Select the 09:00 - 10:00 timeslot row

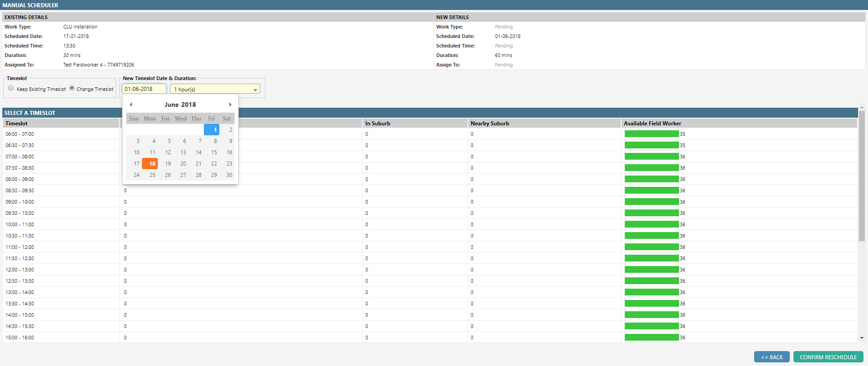19,202
